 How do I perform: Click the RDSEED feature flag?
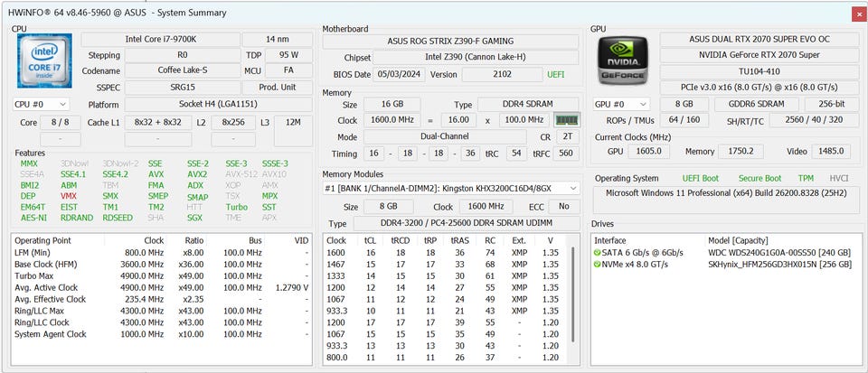tap(118, 218)
